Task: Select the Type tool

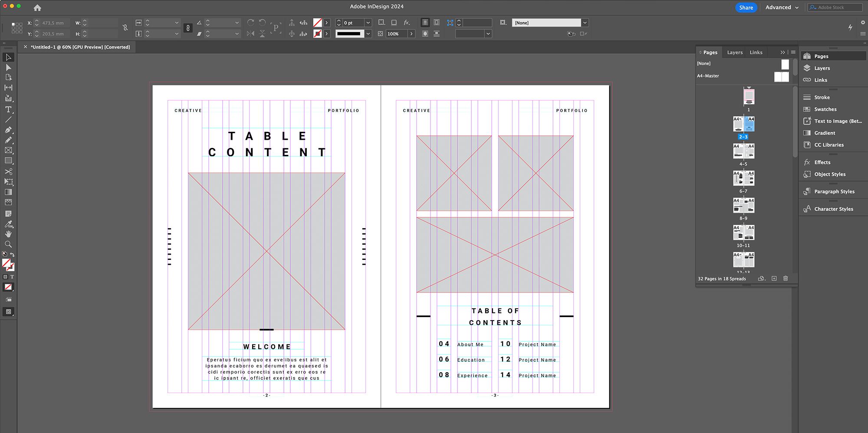Action: coord(8,109)
